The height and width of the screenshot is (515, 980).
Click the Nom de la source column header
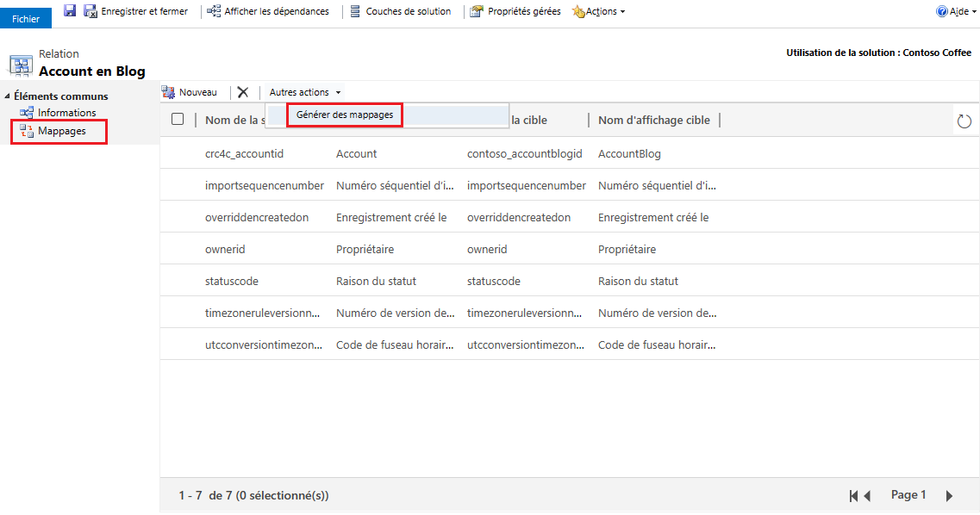pos(234,121)
